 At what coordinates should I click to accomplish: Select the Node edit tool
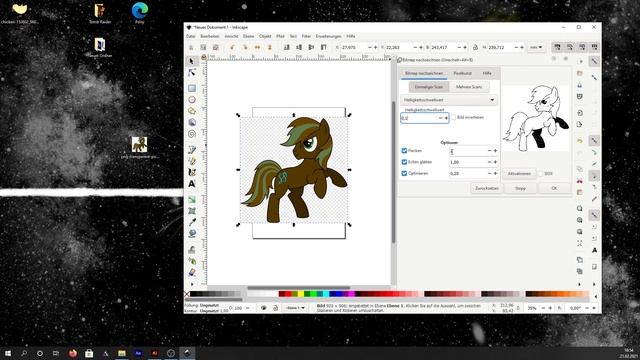click(191, 73)
